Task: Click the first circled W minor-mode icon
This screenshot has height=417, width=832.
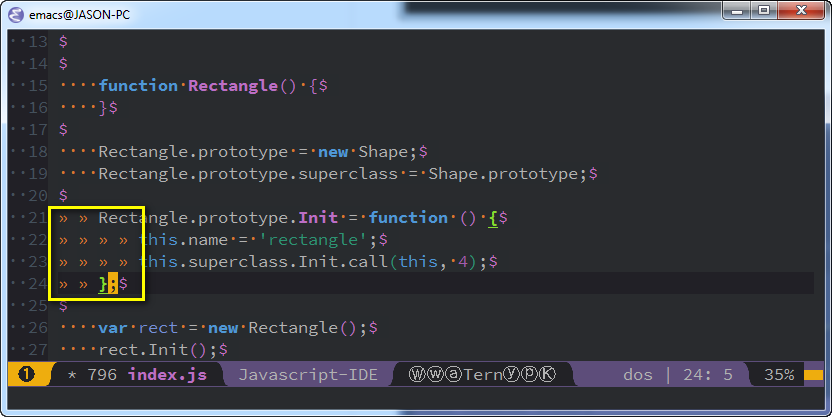Action: click(417, 375)
